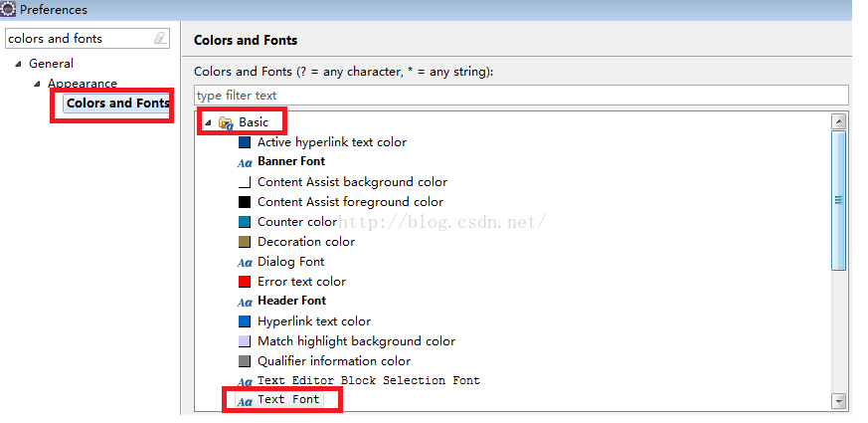The height and width of the screenshot is (423, 868).
Task: Click the Text Font Aa icon
Action: click(245, 401)
